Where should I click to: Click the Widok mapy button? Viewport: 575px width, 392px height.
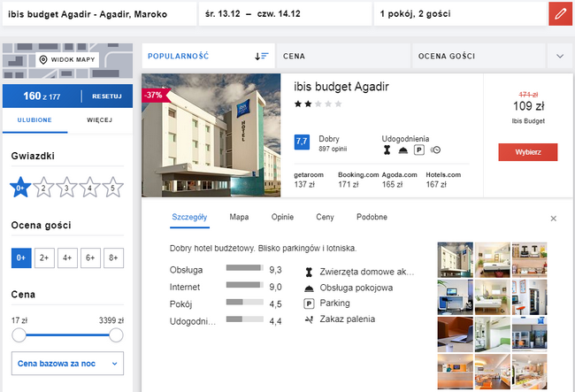pyautogui.click(x=67, y=59)
